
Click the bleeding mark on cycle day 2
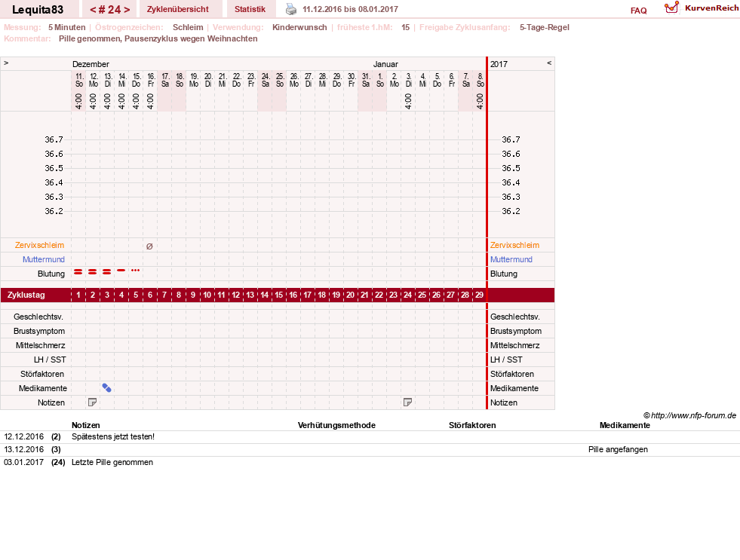[x=93, y=271]
